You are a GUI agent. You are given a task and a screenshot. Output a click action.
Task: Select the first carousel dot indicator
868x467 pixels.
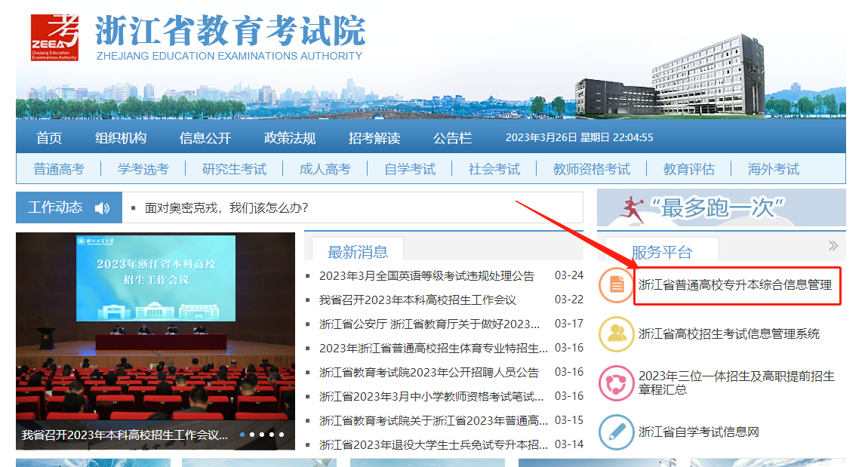click(242, 435)
